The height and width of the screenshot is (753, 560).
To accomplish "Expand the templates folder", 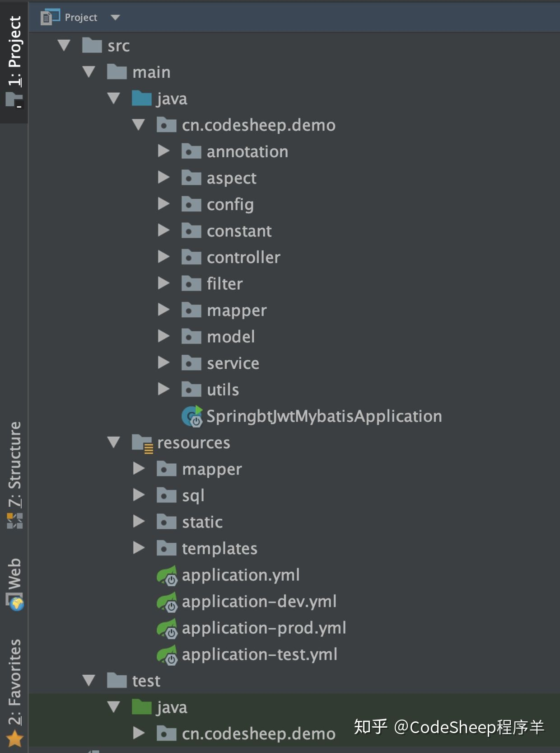I will [139, 548].
